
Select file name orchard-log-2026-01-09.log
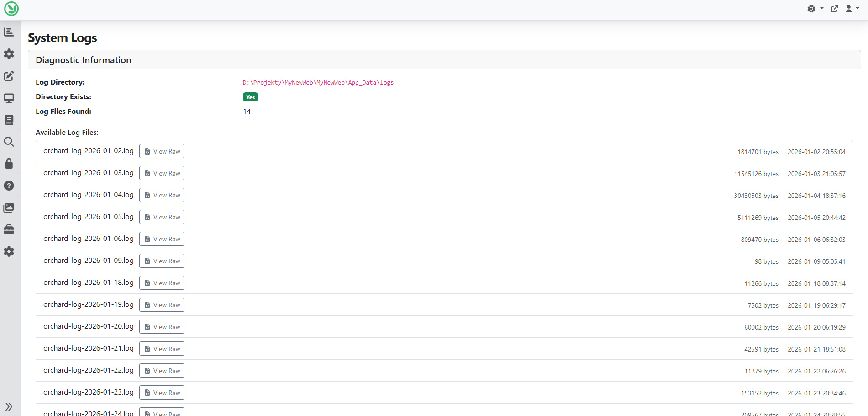[x=89, y=261]
